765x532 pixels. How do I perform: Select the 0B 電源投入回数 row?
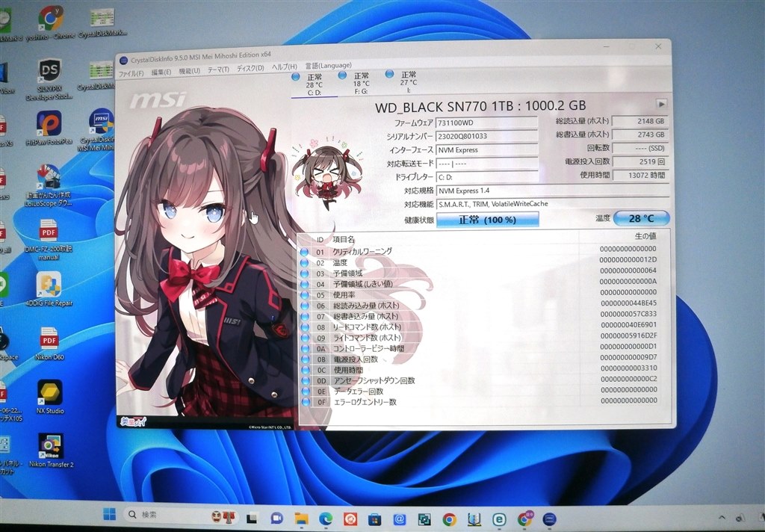click(x=483, y=359)
